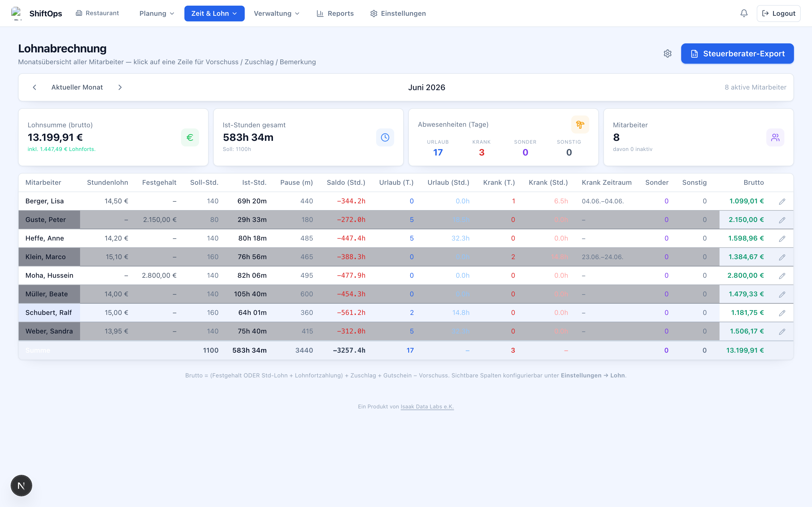The image size is (812, 507).
Task: Open the Next.js dev tools badge
Action: click(21, 485)
